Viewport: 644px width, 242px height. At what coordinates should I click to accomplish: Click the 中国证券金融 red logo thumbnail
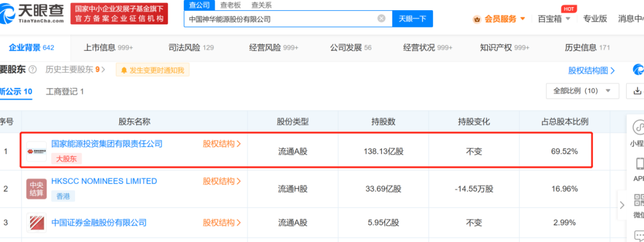click(36, 223)
